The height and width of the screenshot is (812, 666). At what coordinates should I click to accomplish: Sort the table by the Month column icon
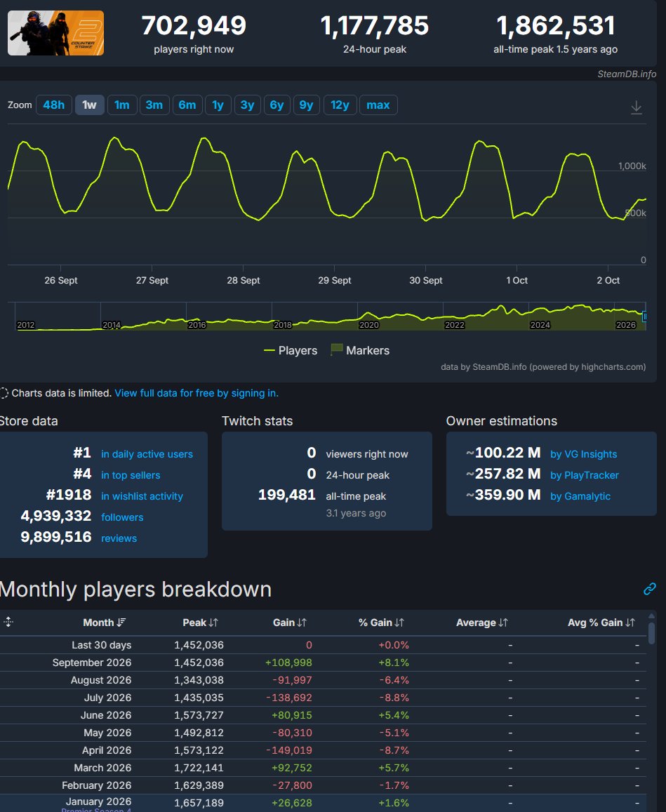point(121,623)
